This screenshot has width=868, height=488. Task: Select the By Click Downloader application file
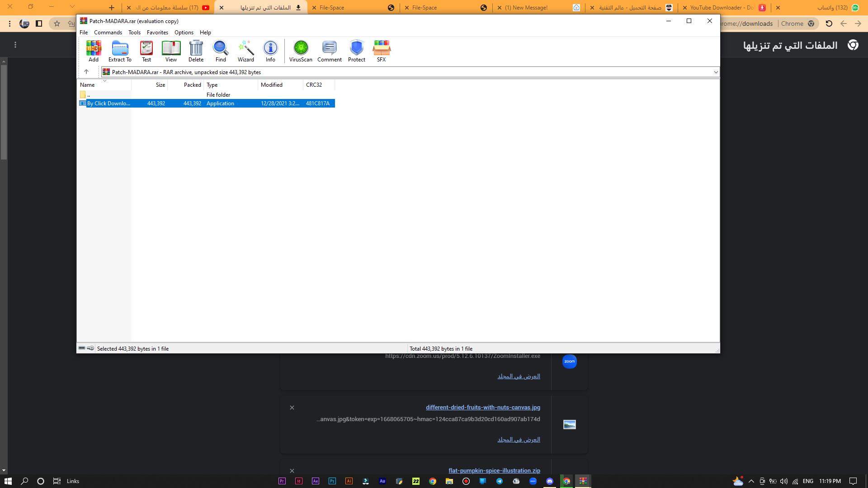108,103
